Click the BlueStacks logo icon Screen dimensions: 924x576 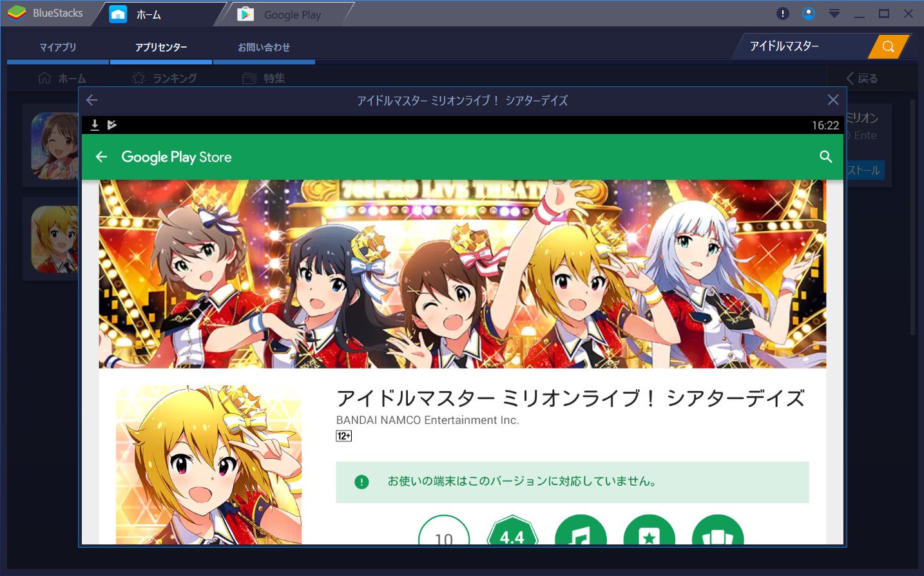coord(16,13)
